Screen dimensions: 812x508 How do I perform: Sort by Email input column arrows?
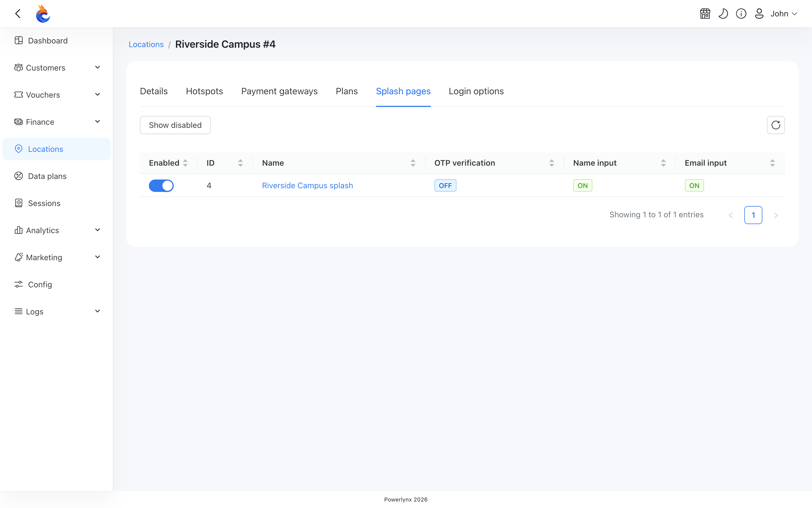tap(773, 163)
